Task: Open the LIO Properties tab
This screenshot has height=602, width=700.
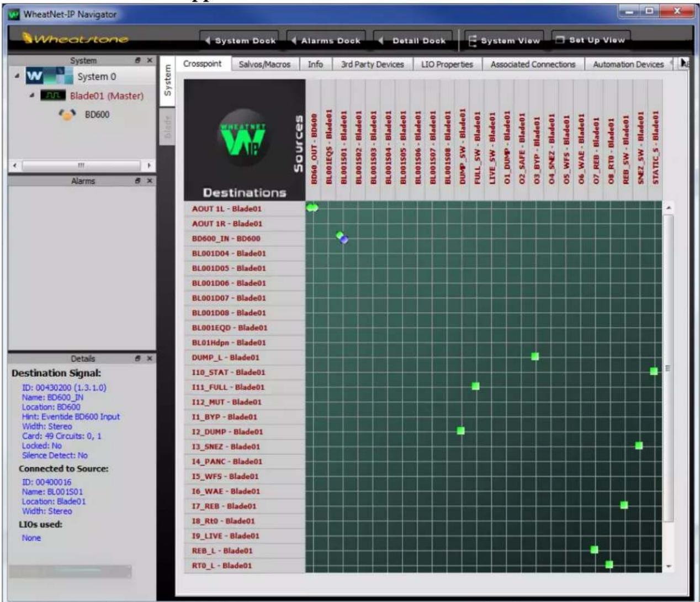Action: [x=447, y=64]
